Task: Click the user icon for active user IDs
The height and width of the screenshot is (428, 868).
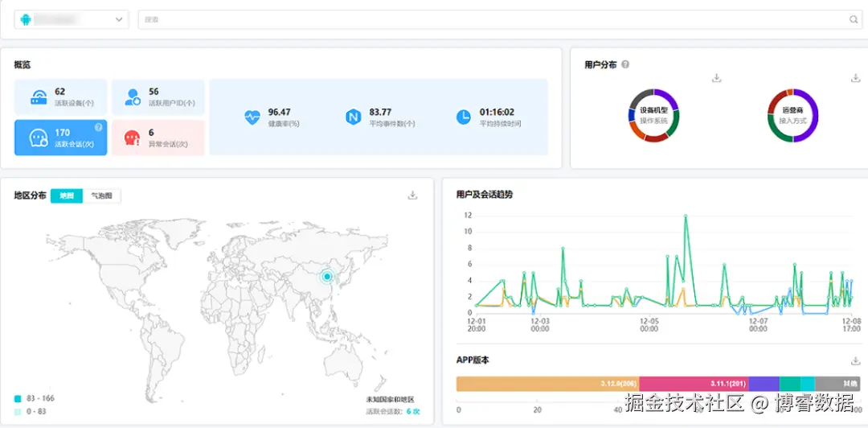Action: click(x=133, y=97)
